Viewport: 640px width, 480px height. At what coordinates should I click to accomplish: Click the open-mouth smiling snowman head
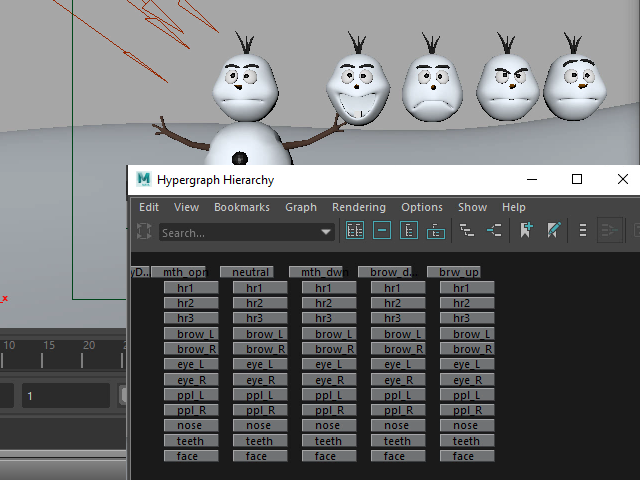point(359,91)
